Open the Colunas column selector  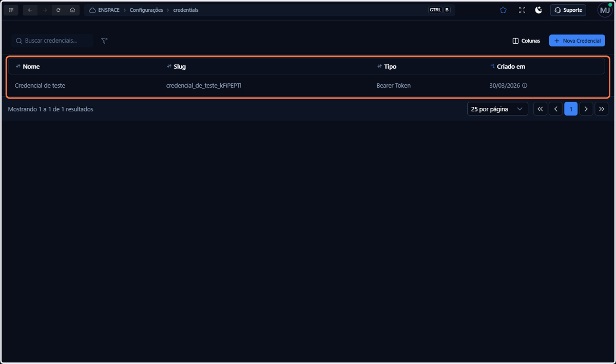tap(526, 41)
